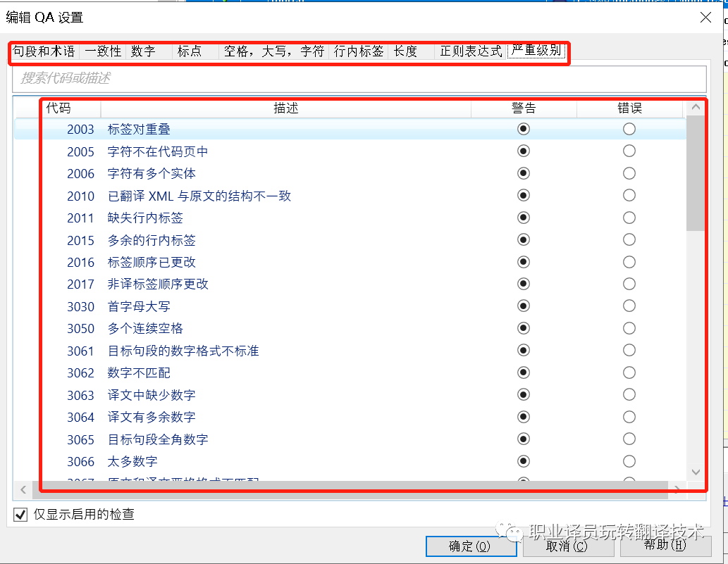Choose 错误 for 3065 目标句段全角数字
This screenshot has width=728, height=564.
[629, 439]
